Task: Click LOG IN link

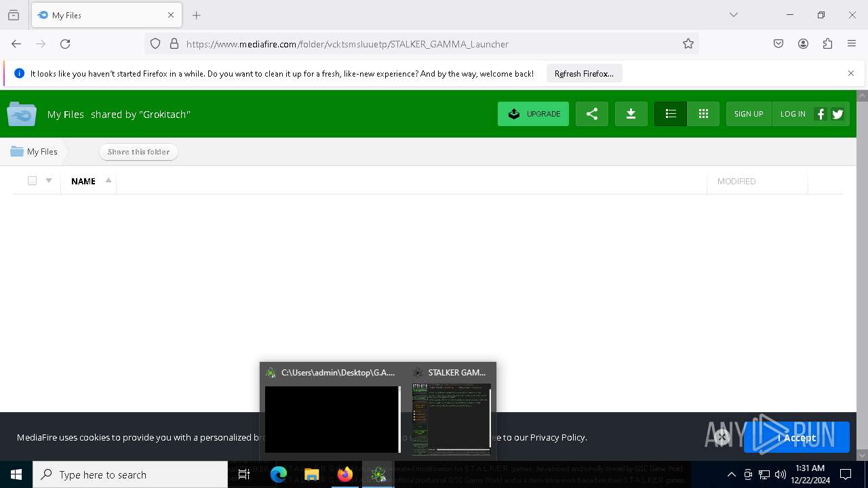Action: point(793,114)
